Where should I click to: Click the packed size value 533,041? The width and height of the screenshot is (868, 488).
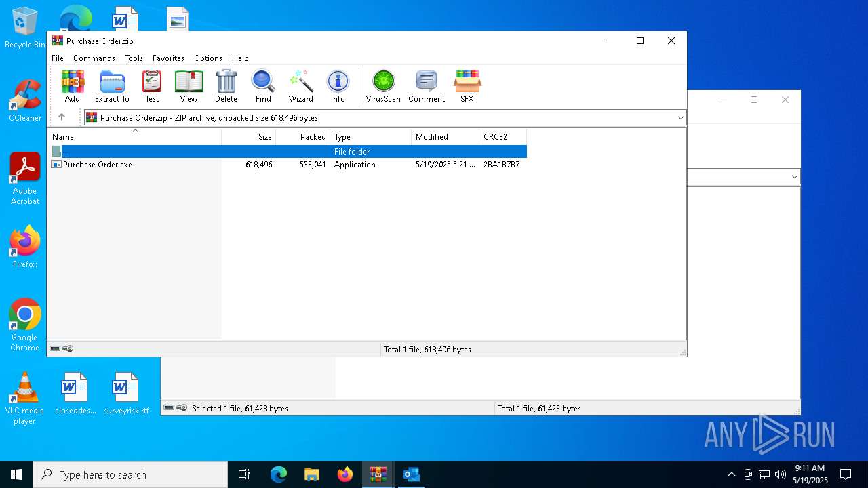coord(313,165)
